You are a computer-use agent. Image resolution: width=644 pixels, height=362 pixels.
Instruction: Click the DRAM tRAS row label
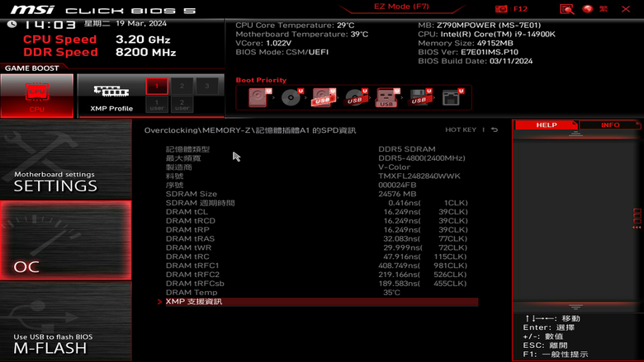[x=190, y=238]
